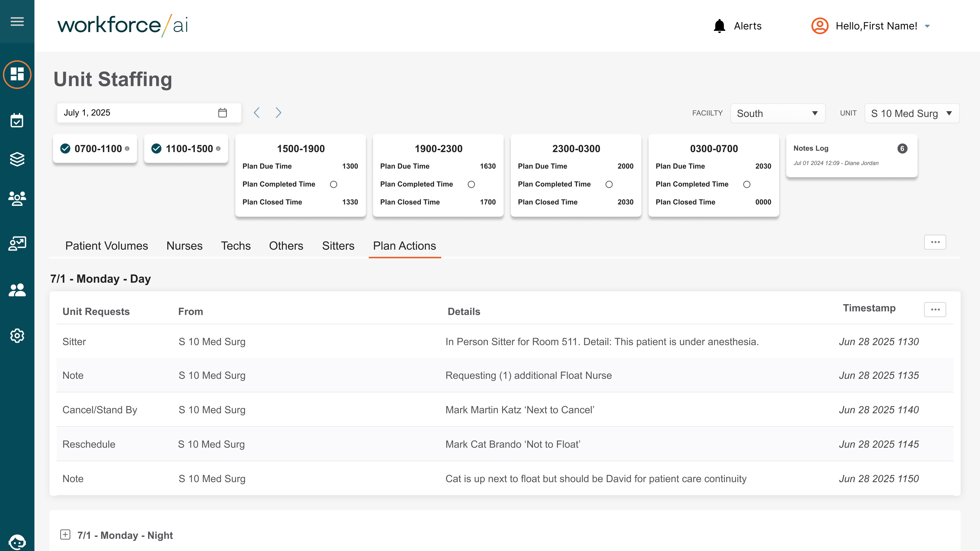Toggle Plan Completed Time radio for 1500-1900
The width and height of the screenshot is (980, 551).
[334, 185]
